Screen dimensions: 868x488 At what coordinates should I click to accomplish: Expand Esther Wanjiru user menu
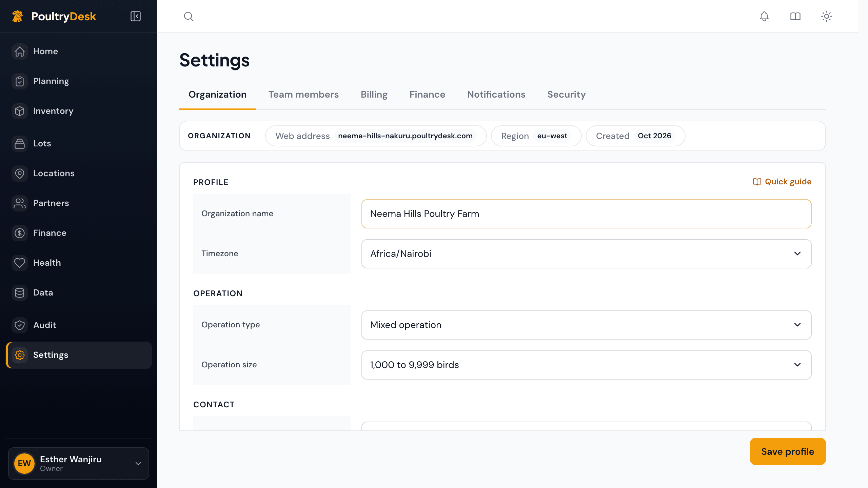click(x=79, y=464)
